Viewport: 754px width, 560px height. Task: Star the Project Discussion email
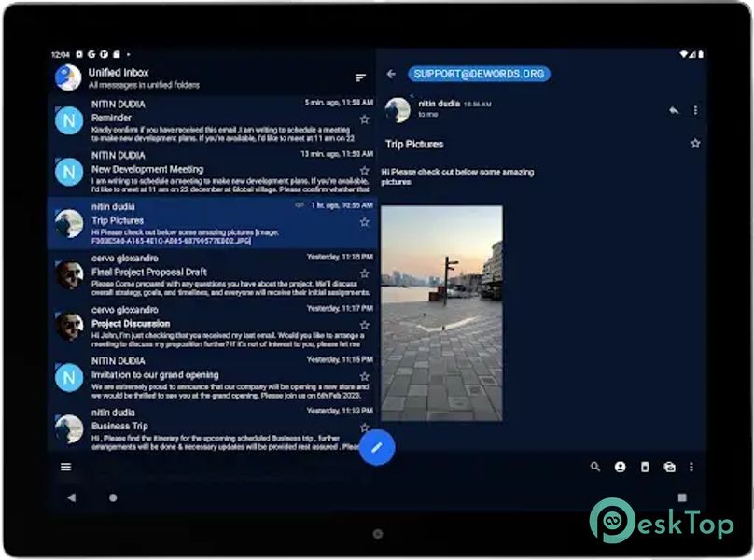(365, 325)
